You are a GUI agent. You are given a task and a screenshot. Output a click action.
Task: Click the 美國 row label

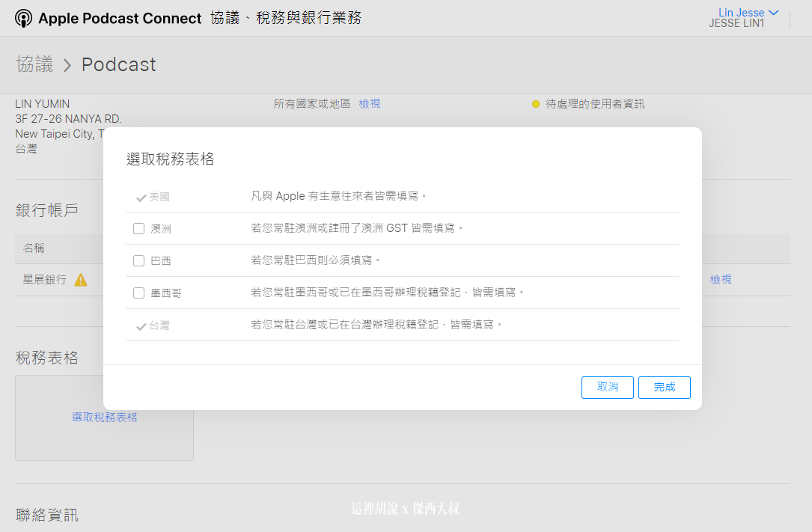[159, 197]
